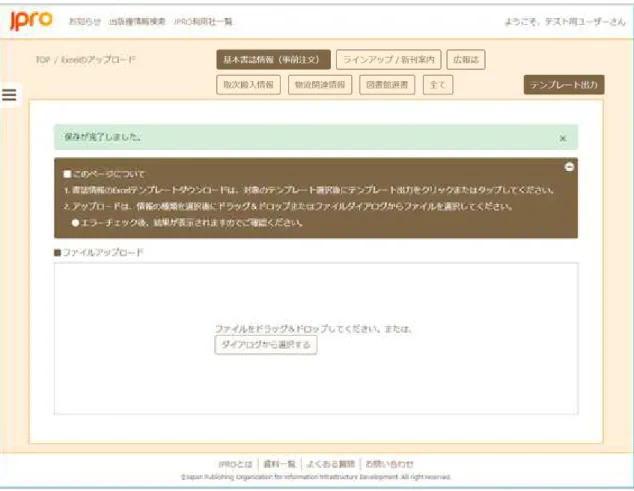Click ダイアログから選択する button
The image size is (634, 491).
[266, 345]
